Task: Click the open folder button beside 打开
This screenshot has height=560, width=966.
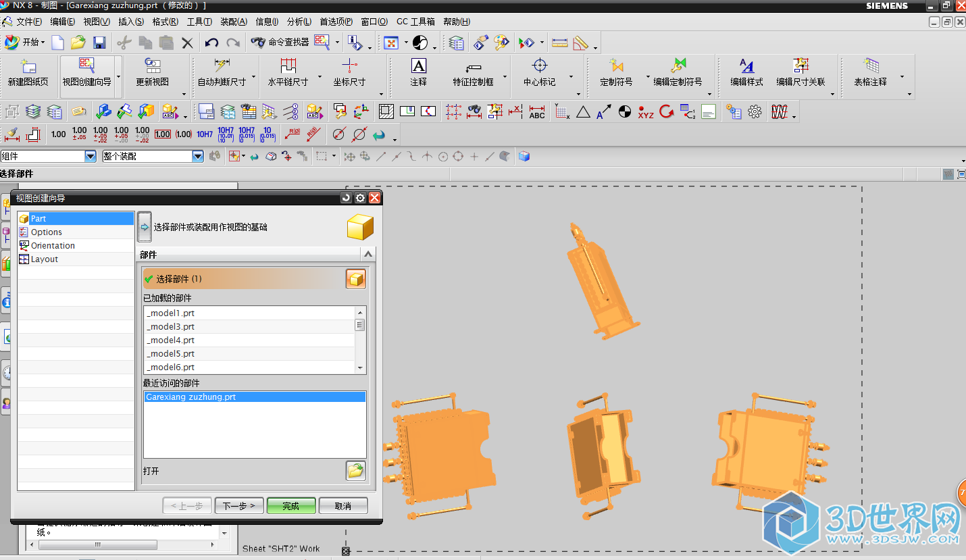Action: click(356, 471)
